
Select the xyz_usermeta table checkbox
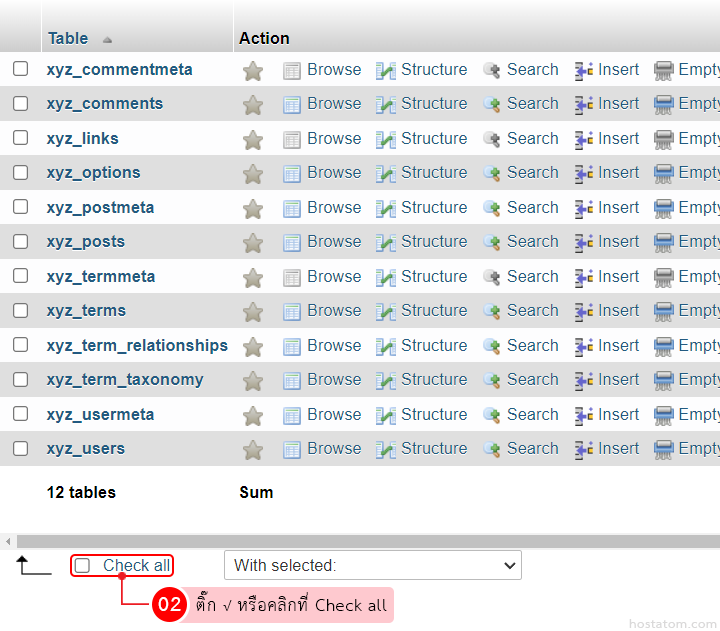tap(21, 414)
